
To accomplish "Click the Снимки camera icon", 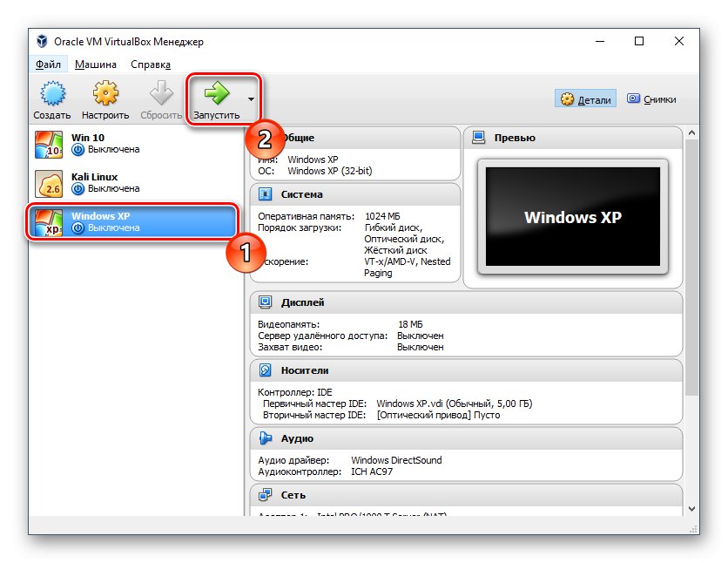I will tap(633, 98).
